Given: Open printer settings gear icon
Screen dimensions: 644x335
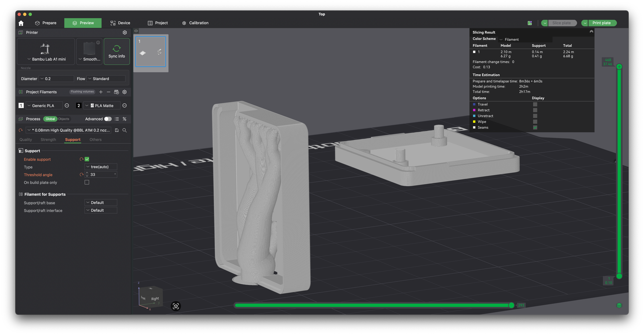Looking at the screenshot, I should click(125, 33).
